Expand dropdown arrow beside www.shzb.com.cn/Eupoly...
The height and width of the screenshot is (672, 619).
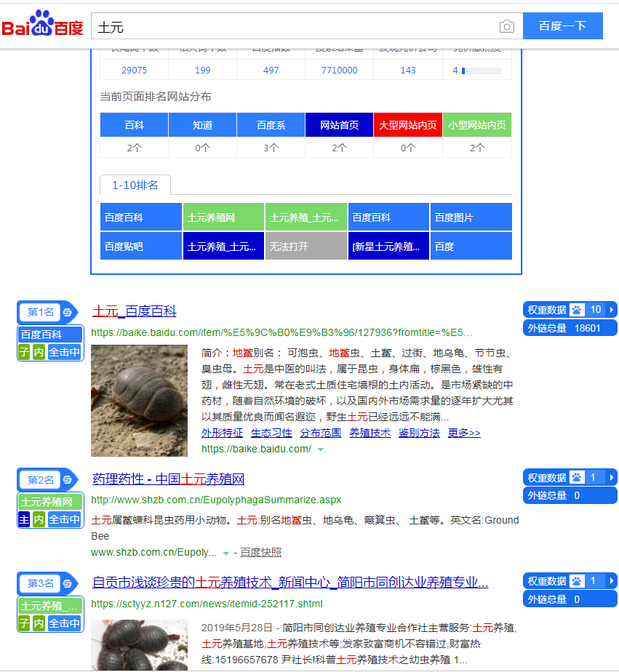click(226, 553)
